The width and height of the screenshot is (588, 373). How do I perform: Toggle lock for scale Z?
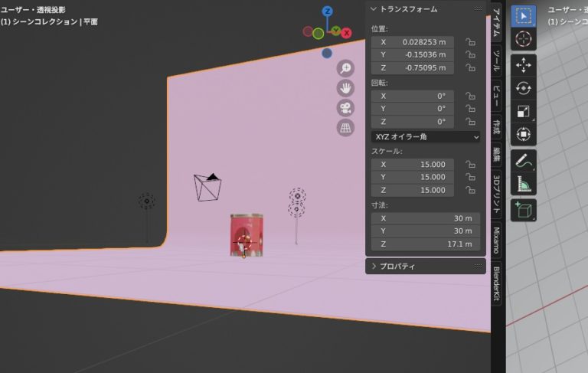coord(470,190)
